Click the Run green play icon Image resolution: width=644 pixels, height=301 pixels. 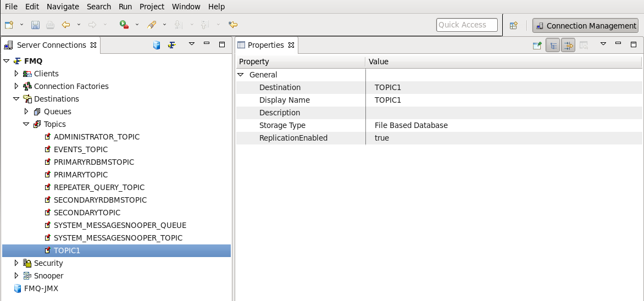(124, 25)
